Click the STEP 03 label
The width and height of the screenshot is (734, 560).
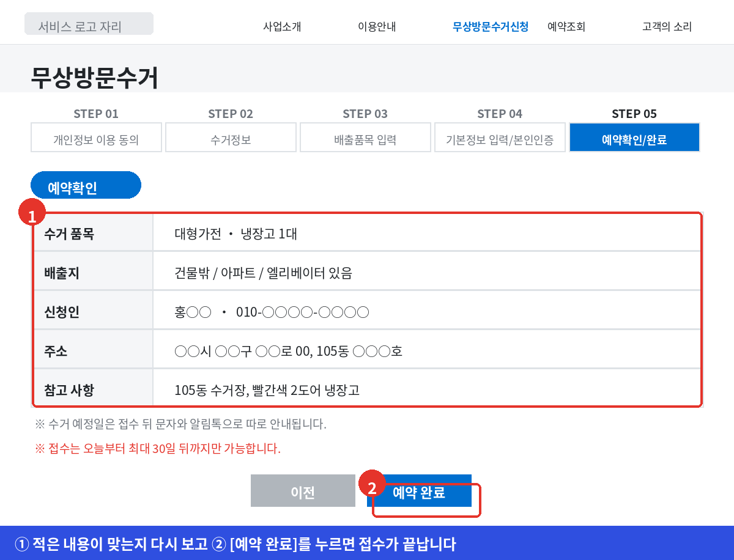[x=365, y=114]
